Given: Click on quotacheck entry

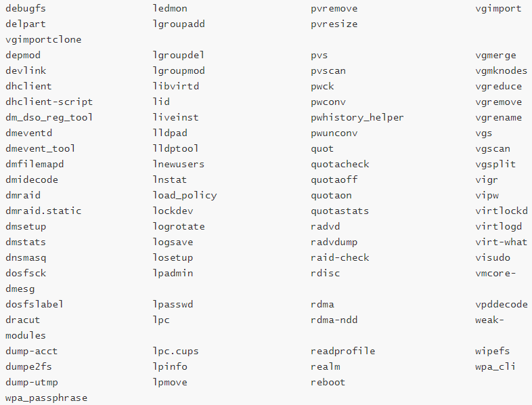Looking at the screenshot, I should (x=340, y=165).
